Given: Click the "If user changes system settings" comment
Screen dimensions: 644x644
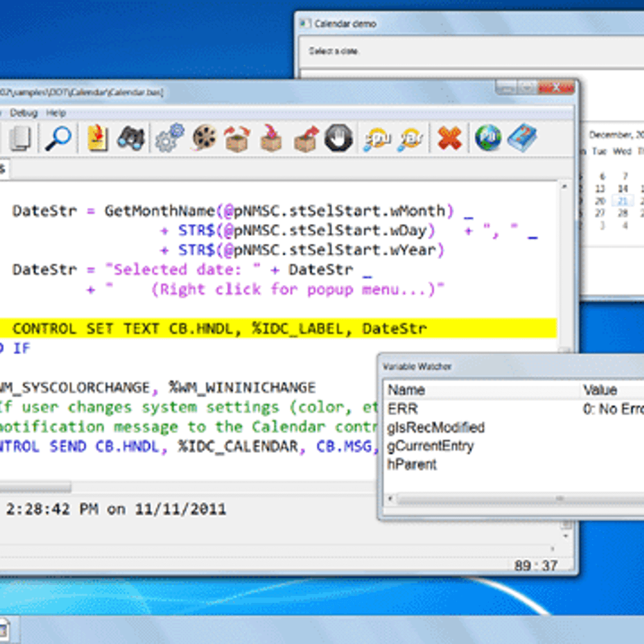Looking at the screenshot, I should [x=188, y=407].
